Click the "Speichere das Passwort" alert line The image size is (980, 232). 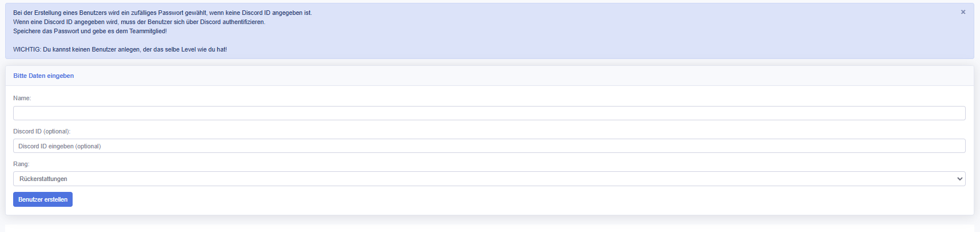tap(90, 31)
